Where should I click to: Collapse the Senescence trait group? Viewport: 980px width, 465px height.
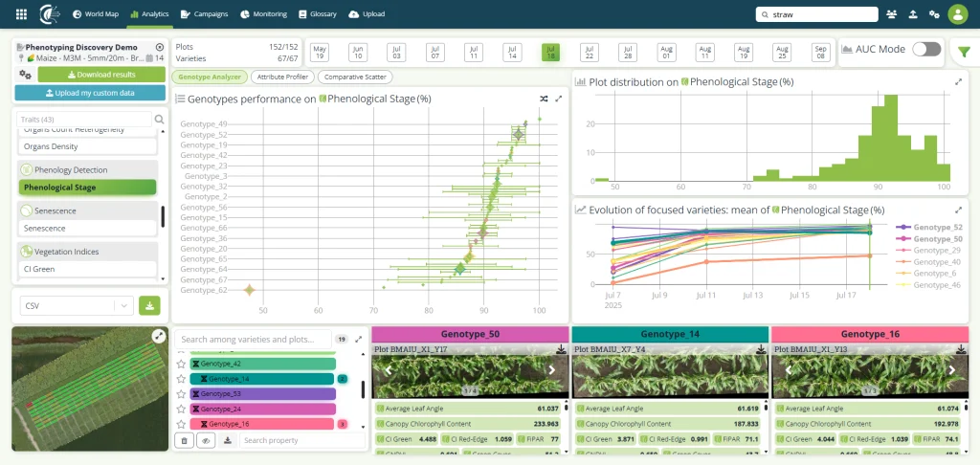pos(87,210)
